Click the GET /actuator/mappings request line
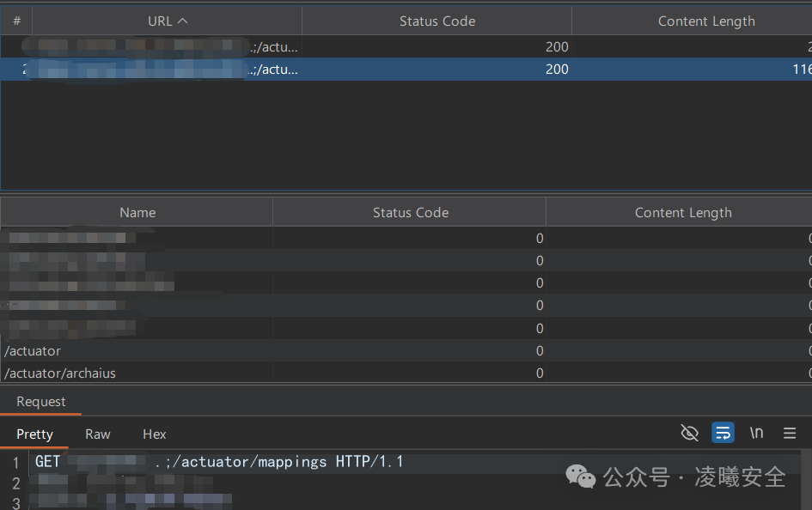 (219, 461)
